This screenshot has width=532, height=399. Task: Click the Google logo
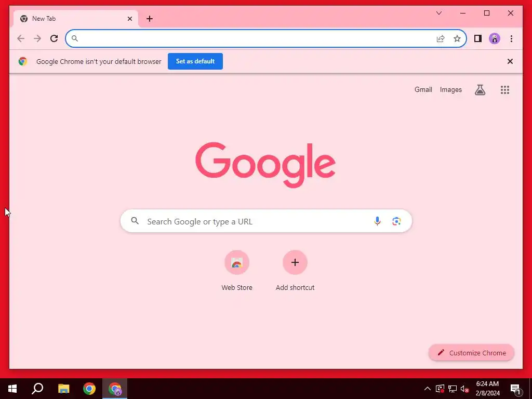pyautogui.click(x=265, y=165)
